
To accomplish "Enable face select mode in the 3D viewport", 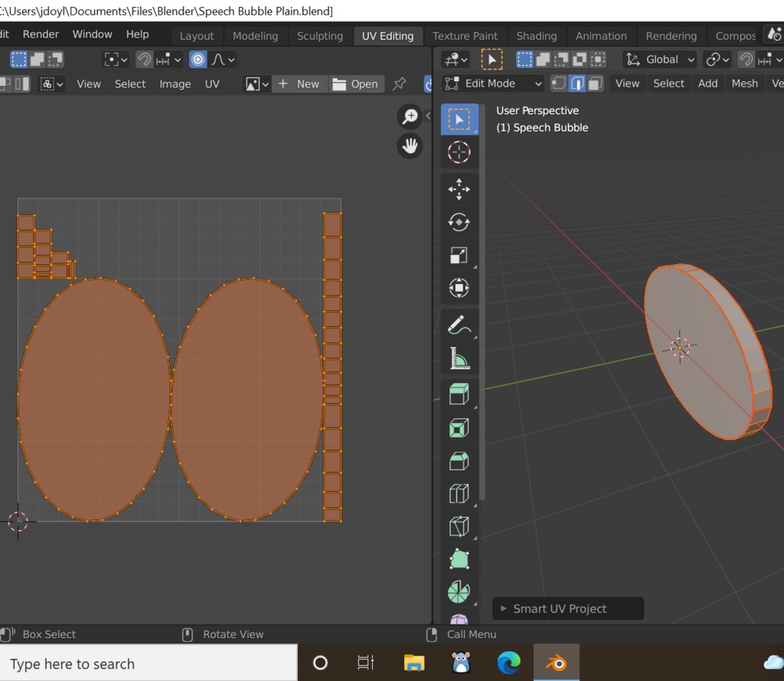I will [x=595, y=83].
